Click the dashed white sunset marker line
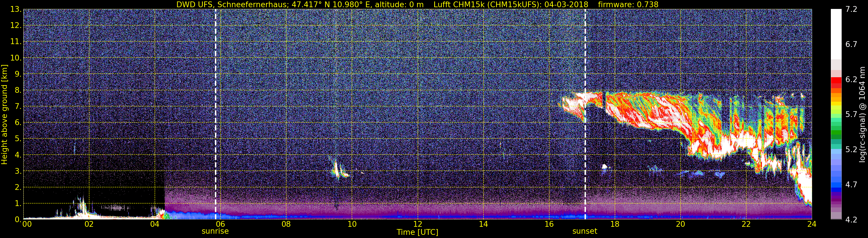868x238 pixels. coord(585,114)
